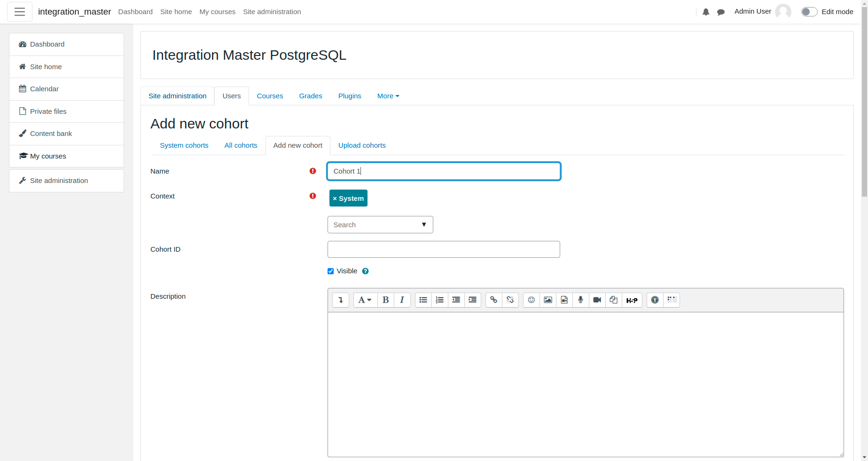Click integration_master site brand link
Image resolution: width=868 pixels, height=461 pixels.
click(74, 12)
